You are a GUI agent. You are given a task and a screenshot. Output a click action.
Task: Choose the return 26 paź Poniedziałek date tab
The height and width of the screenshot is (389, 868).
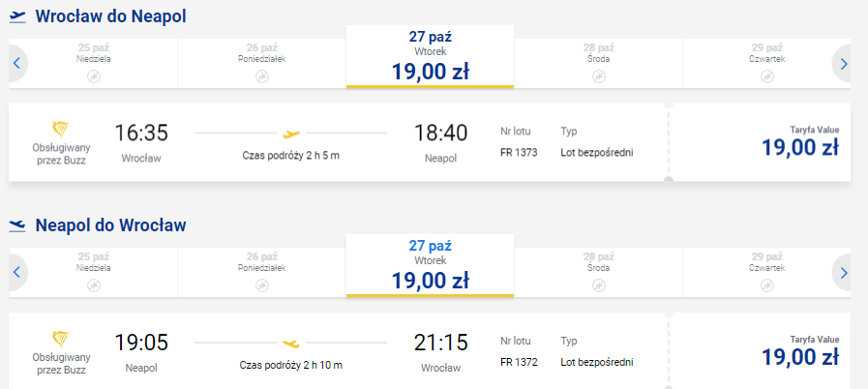click(x=262, y=272)
